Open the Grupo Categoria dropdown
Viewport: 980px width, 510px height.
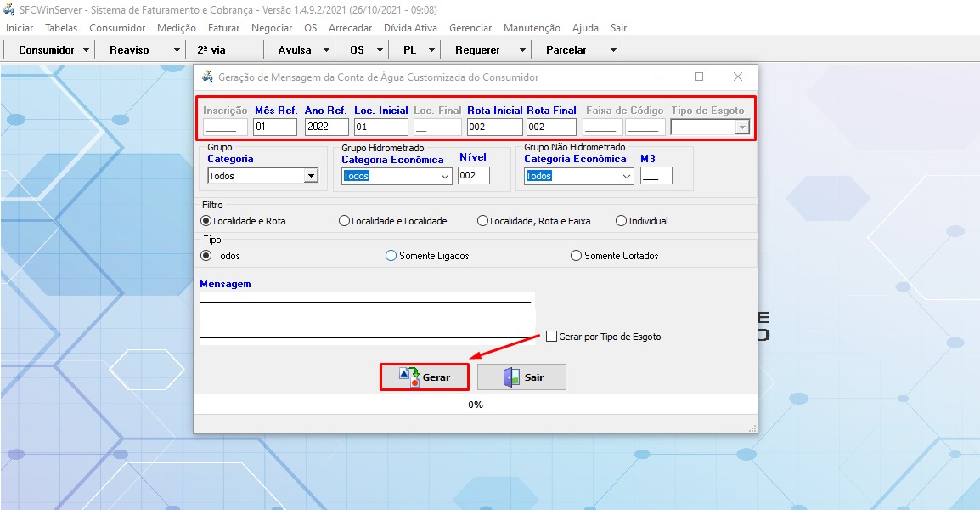(x=311, y=176)
